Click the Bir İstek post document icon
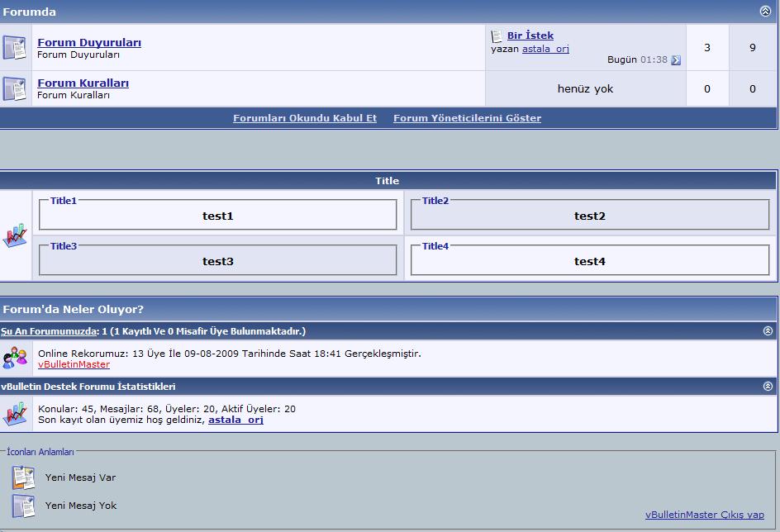Viewport: 780px width, 532px height. [x=497, y=36]
